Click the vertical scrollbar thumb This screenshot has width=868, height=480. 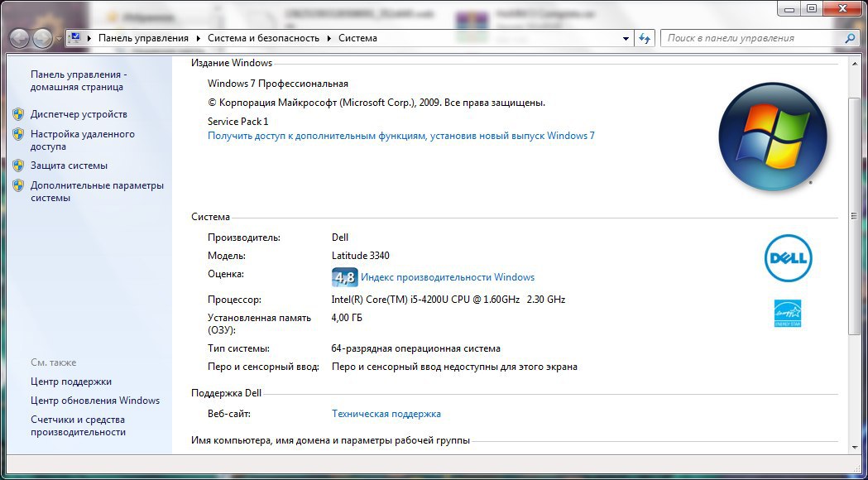point(854,215)
